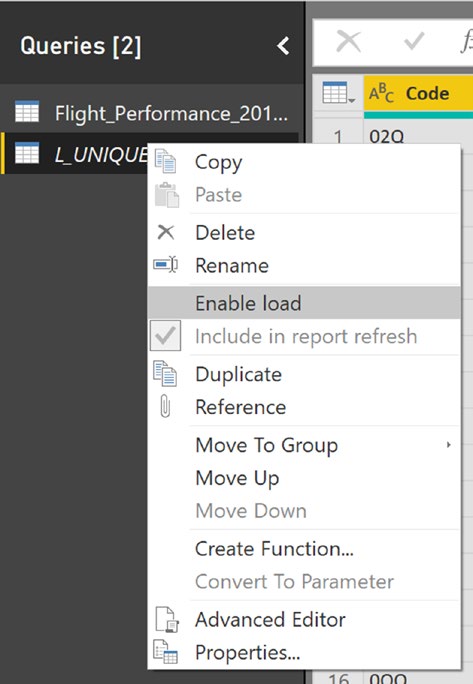Click the Flight_Performance query table icon
The image size is (473, 684).
(x=27, y=112)
